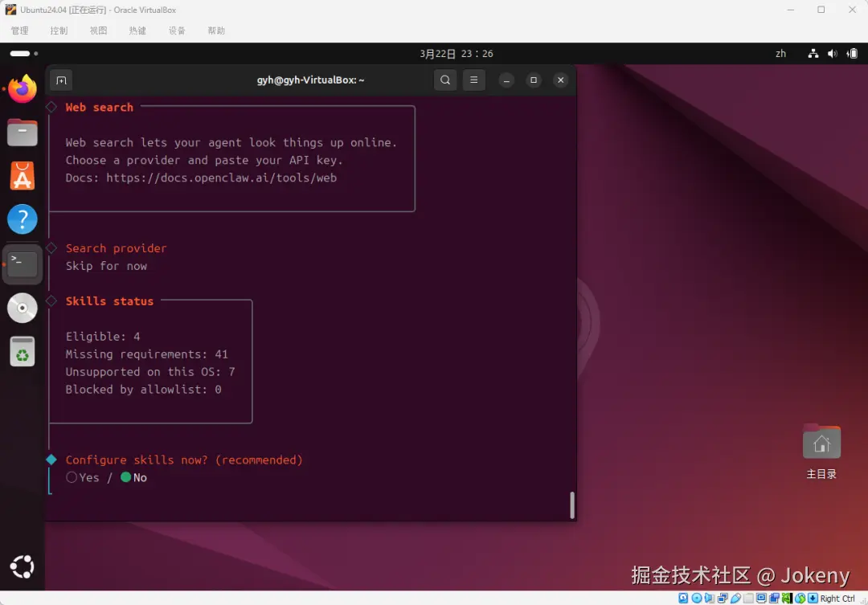Open the Help icon in the dock
The height and width of the screenshot is (605, 868).
(23, 219)
